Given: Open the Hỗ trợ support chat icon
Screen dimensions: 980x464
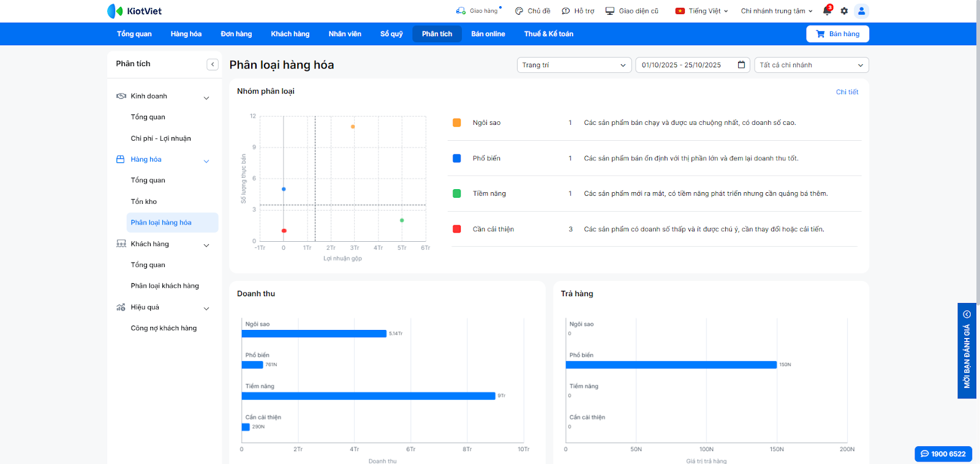Looking at the screenshot, I should coord(566,11).
